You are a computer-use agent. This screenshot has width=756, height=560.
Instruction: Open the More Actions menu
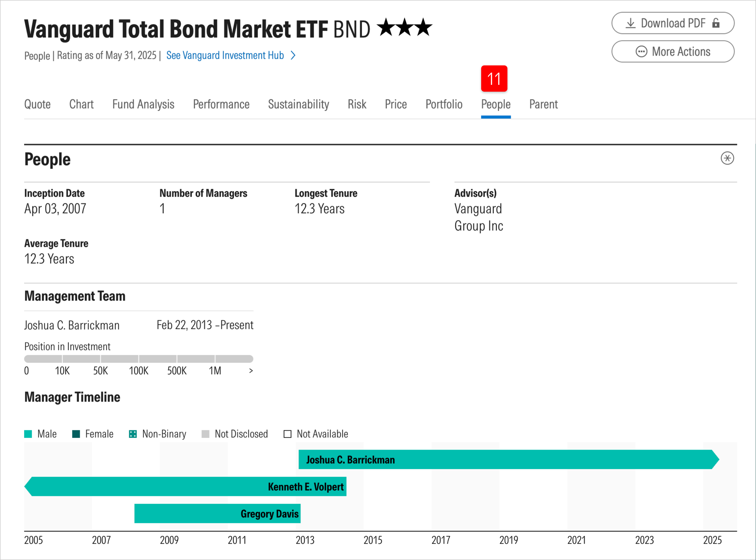click(673, 51)
